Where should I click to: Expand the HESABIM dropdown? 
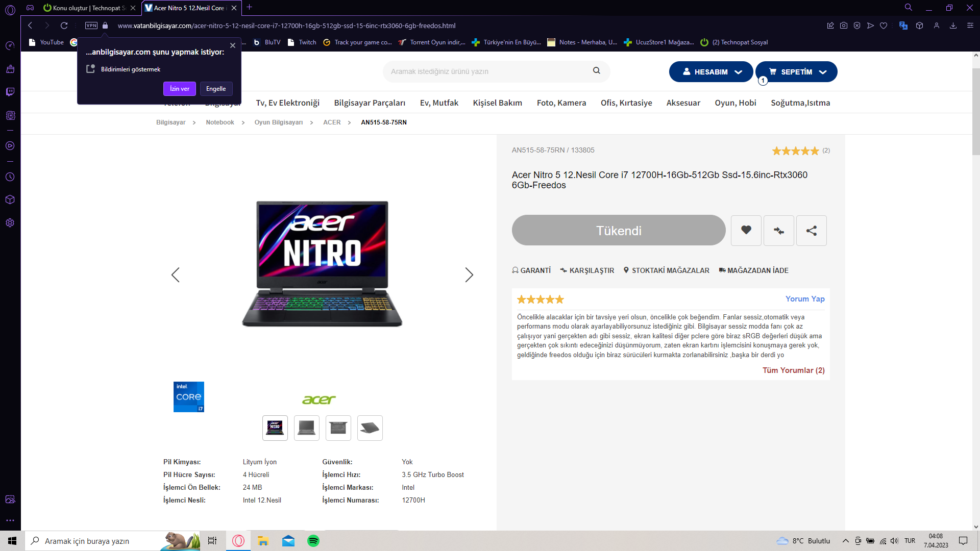(x=711, y=72)
